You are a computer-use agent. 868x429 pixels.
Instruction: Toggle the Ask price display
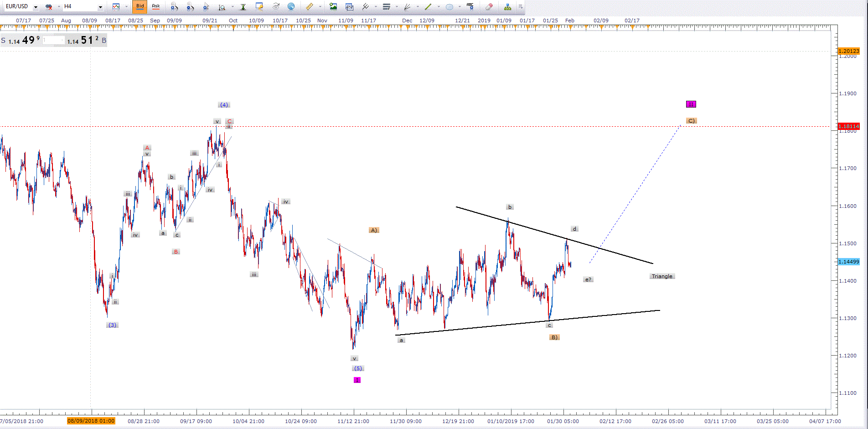[x=156, y=7]
